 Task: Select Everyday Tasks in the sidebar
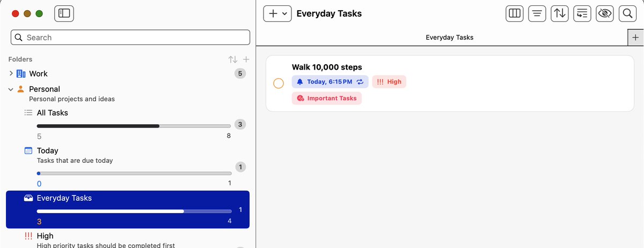[x=128, y=209]
